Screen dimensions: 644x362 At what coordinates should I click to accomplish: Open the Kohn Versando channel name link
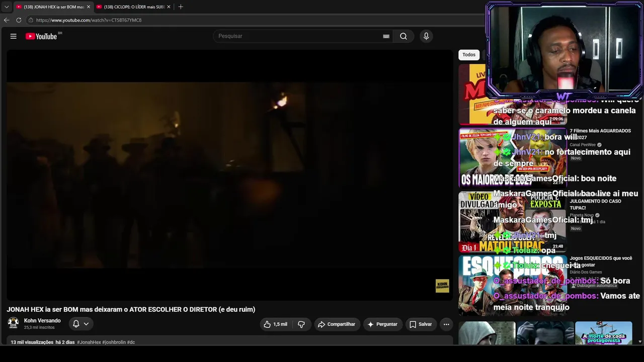pyautogui.click(x=42, y=321)
